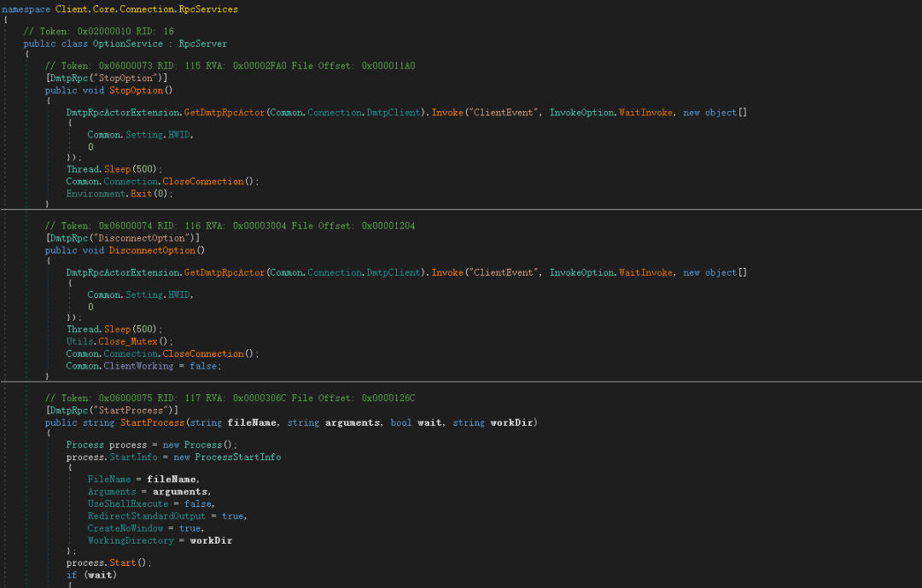Click the WorkingDirectory property

(131, 542)
